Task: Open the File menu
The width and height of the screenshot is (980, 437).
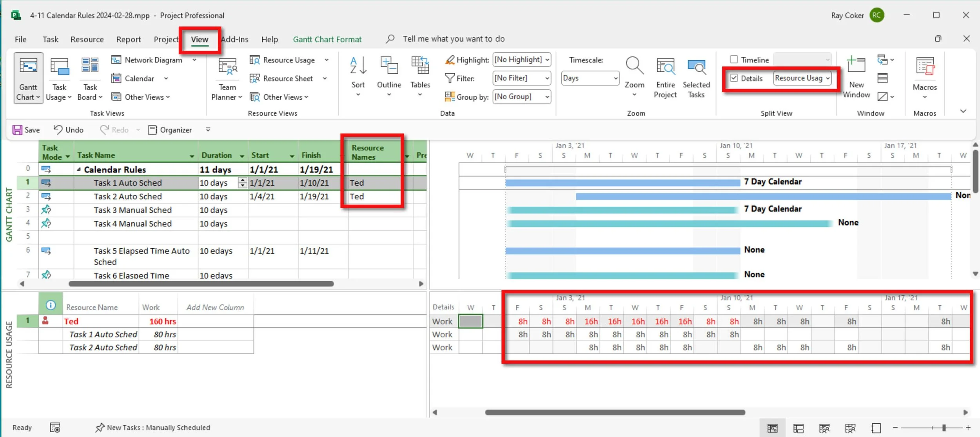Action: pyautogui.click(x=20, y=39)
